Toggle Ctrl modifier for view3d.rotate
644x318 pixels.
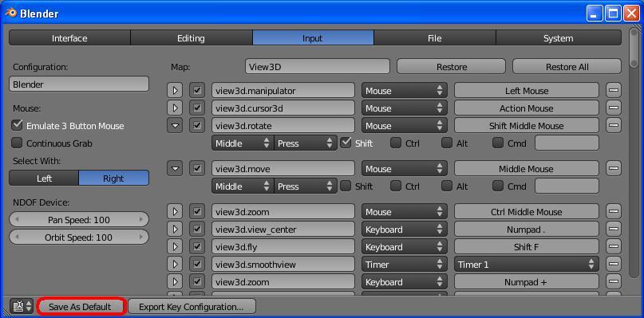tap(396, 143)
